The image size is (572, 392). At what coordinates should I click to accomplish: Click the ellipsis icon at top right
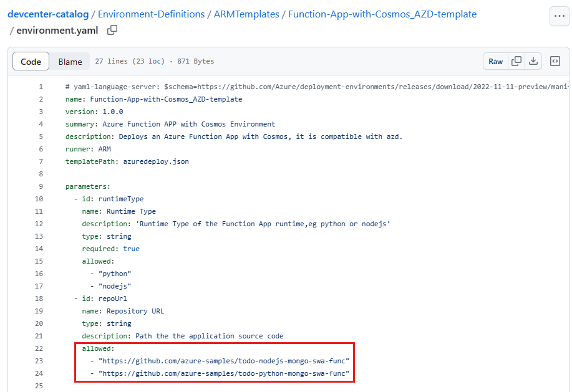pos(559,16)
